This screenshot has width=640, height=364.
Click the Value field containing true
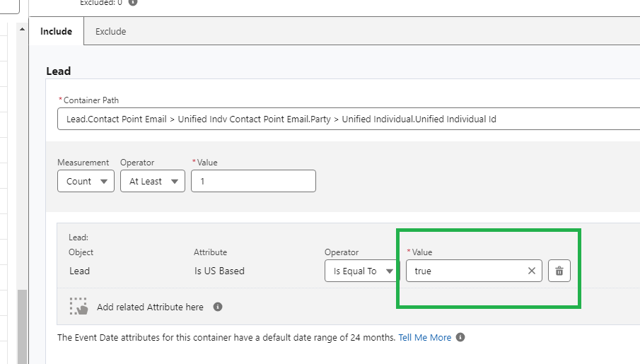(465, 271)
